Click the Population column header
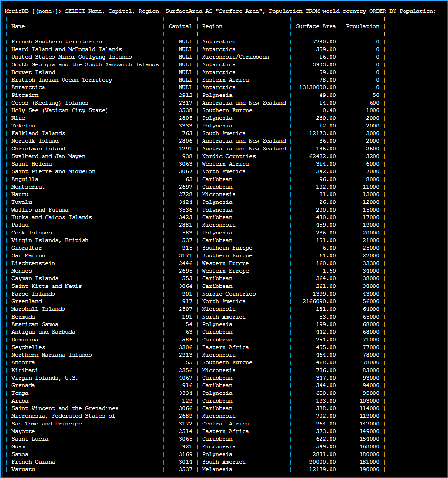 point(362,26)
